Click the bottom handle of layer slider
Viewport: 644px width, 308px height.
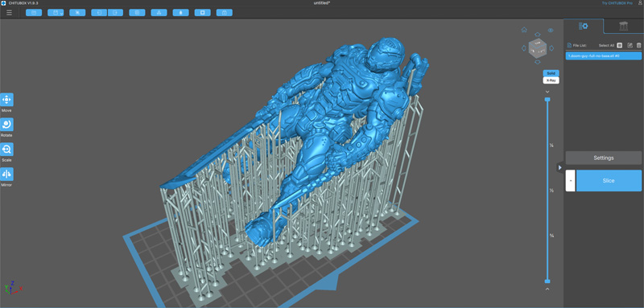pos(547,281)
